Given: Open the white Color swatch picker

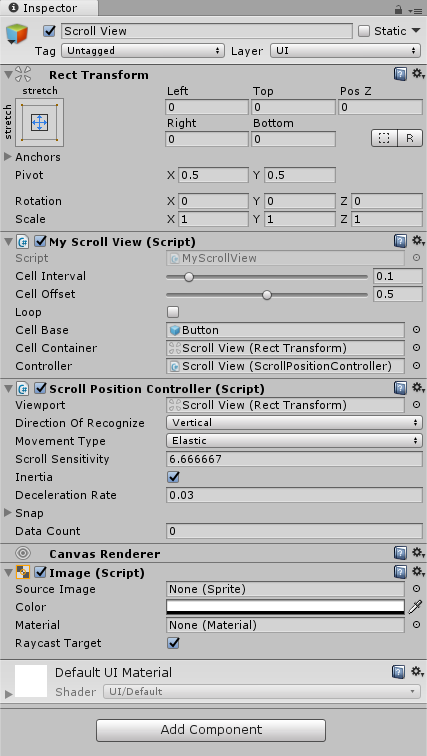Looking at the screenshot, I should (x=285, y=607).
